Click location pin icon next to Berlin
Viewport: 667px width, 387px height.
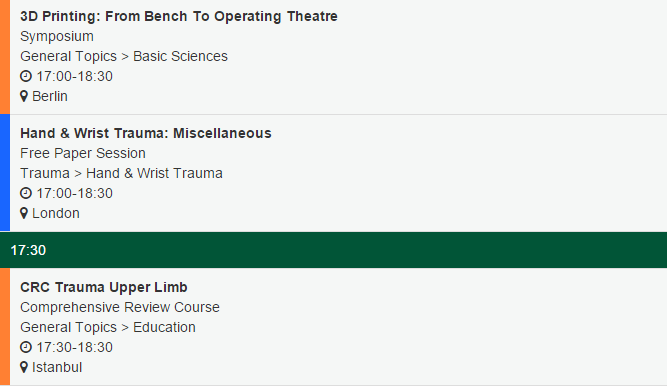click(x=24, y=97)
